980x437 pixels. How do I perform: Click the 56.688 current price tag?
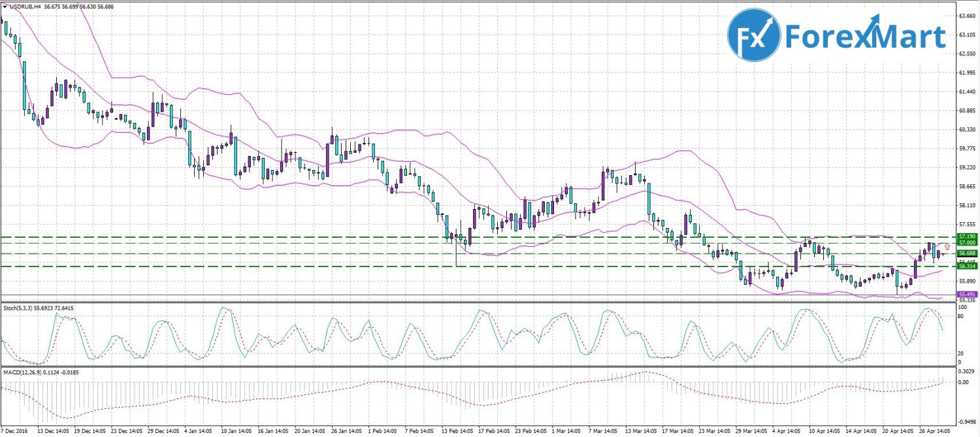pos(966,253)
